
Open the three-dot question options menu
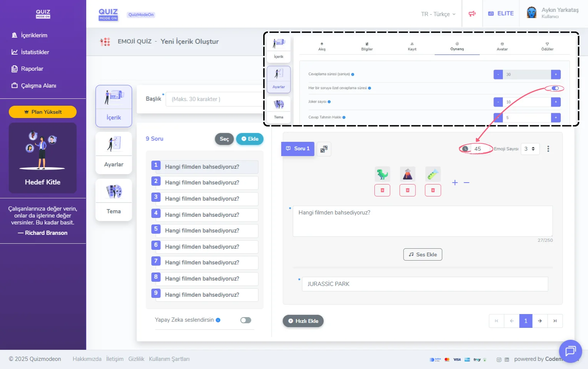pyautogui.click(x=548, y=149)
